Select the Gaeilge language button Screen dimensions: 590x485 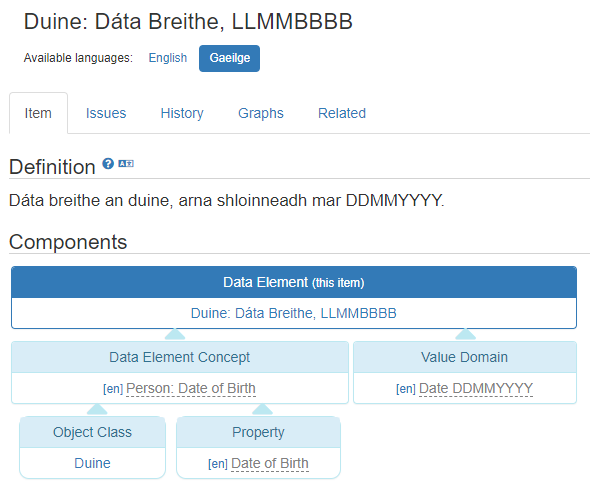coord(230,58)
